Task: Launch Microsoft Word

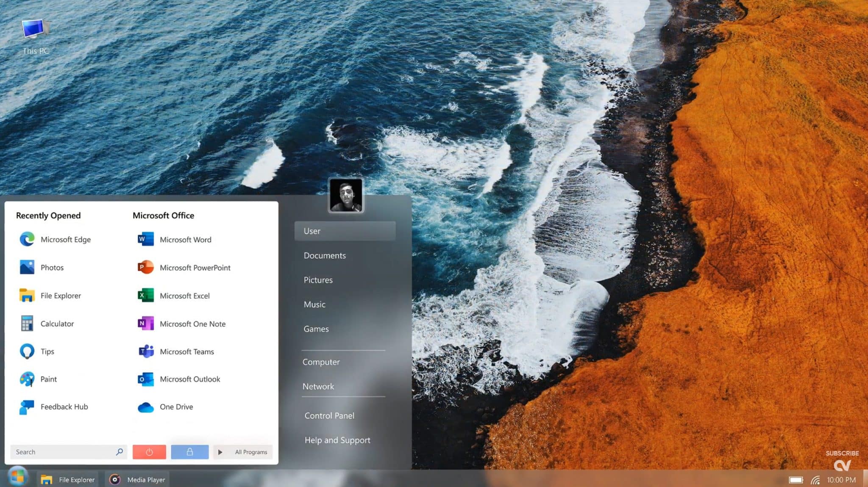Action: coord(185,239)
